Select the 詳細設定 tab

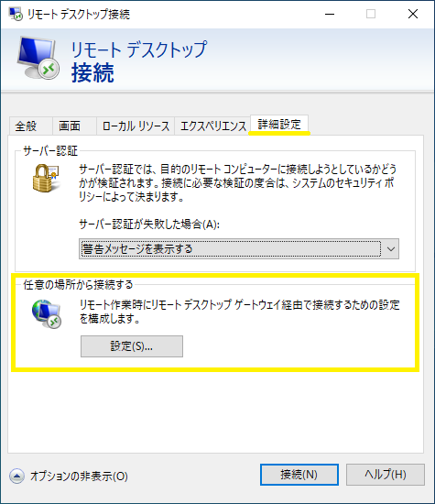[x=279, y=125]
